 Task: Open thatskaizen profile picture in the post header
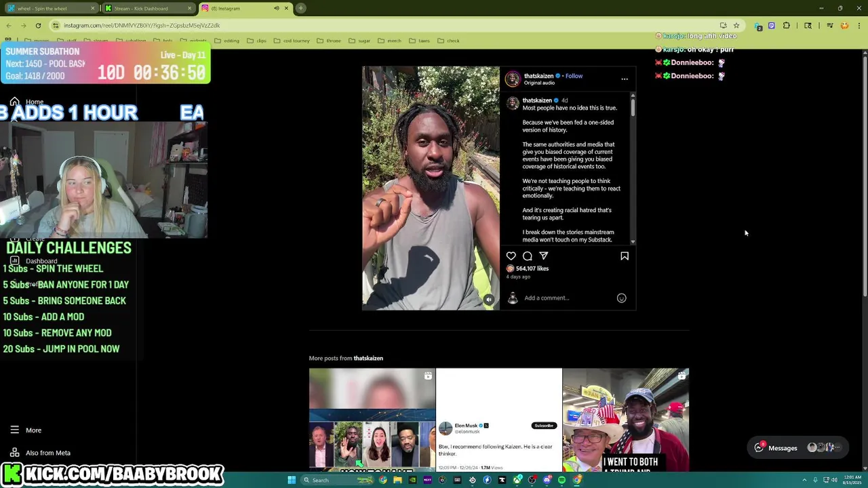(513, 79)
